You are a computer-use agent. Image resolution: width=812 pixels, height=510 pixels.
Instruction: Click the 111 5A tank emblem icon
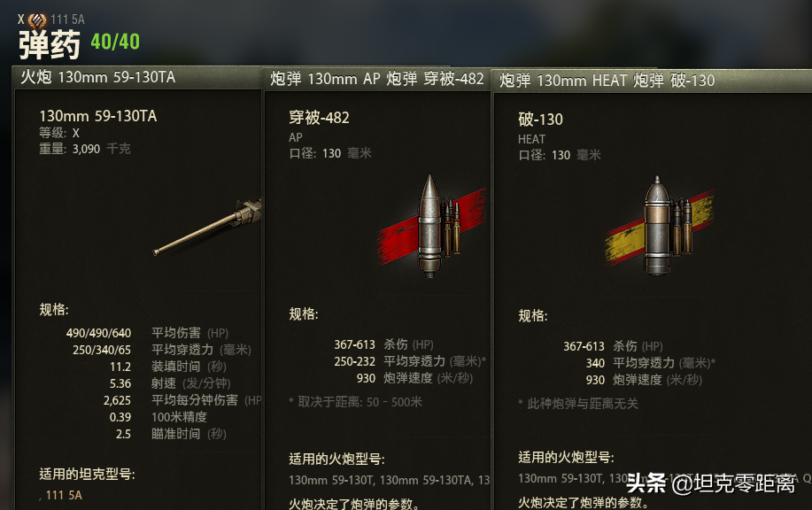click(37, 20)
